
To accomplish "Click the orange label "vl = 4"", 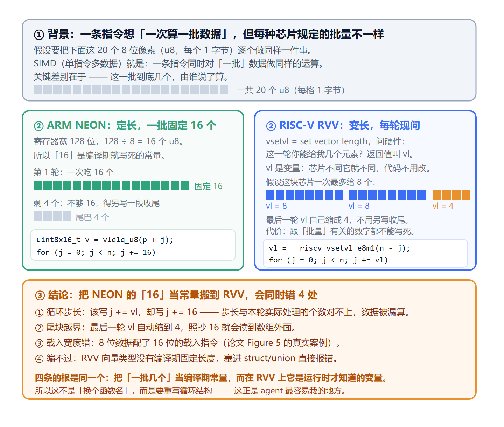I will [443, 206].
